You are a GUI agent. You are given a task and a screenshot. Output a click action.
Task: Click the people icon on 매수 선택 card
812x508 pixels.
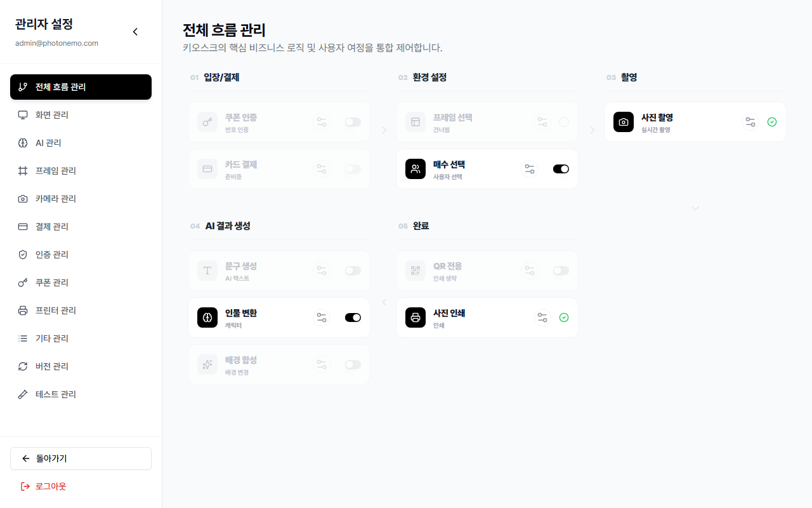point(416,169)
